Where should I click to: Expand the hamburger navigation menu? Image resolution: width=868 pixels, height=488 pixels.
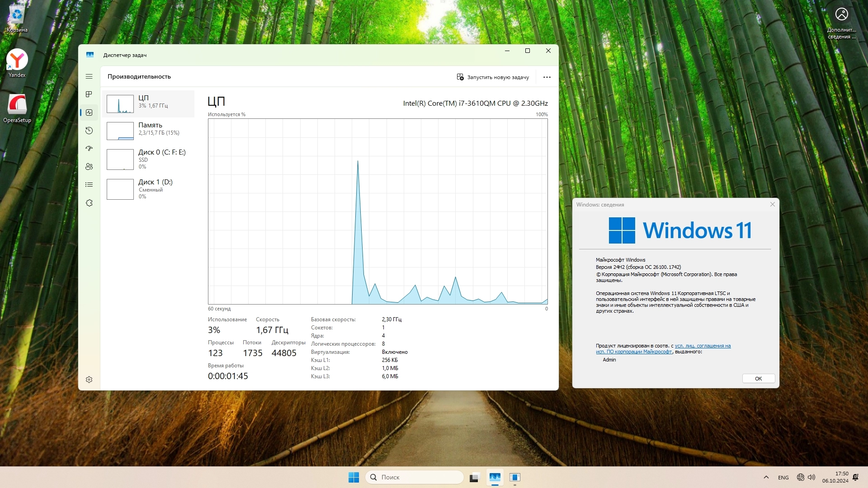[89, 76]
